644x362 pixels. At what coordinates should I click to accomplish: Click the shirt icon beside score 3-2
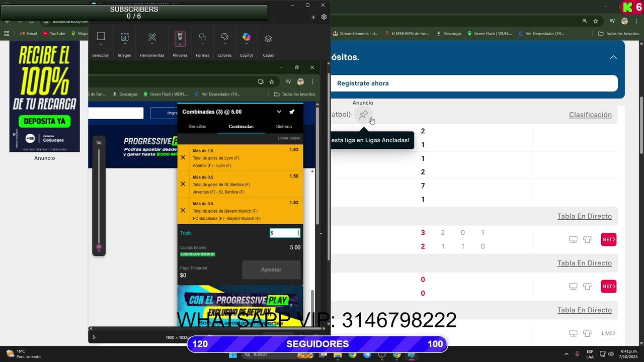pos(587,239)
